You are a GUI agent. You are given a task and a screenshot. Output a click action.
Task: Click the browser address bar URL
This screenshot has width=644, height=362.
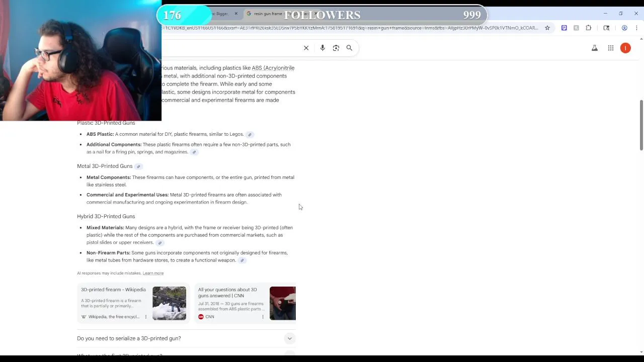351,28
